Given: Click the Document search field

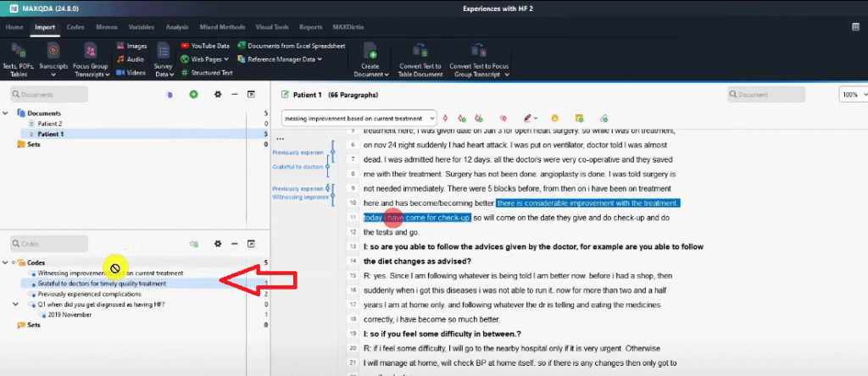Looking at the screenshot, I should pyautogui.click(x=766, y=95).
